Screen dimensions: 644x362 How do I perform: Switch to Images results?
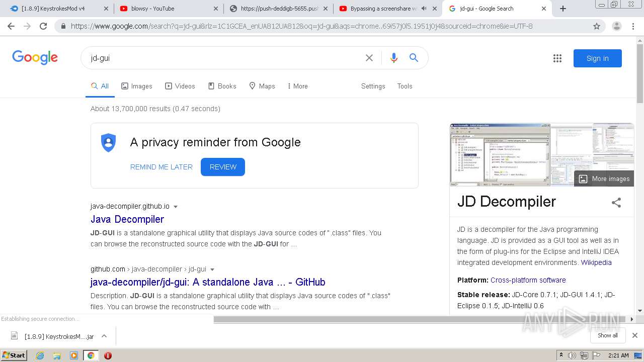137,86
